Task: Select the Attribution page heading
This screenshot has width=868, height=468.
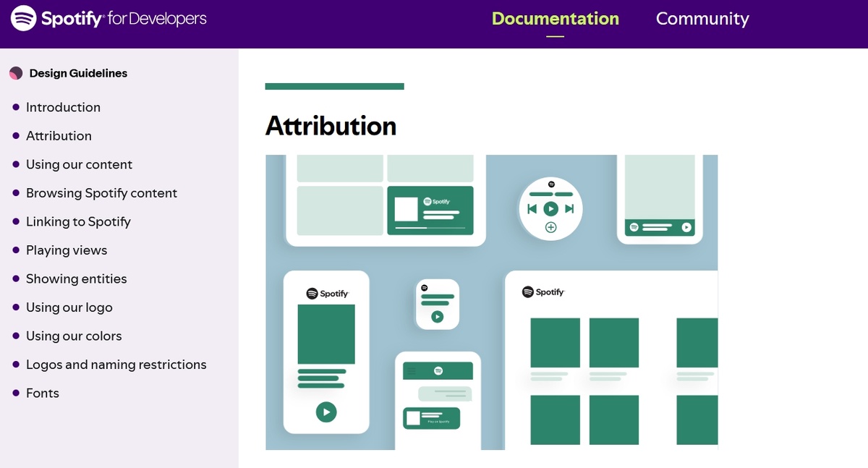Action: click(x=331, y=126)
